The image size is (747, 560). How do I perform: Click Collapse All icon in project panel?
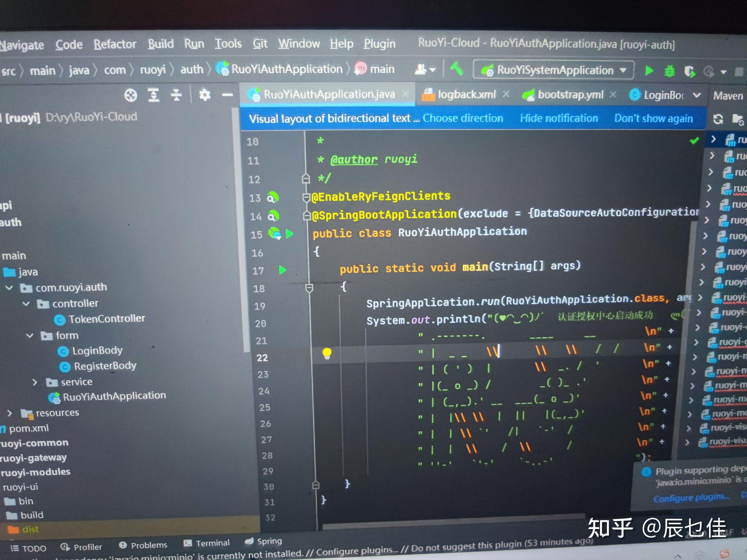point(176,95)
